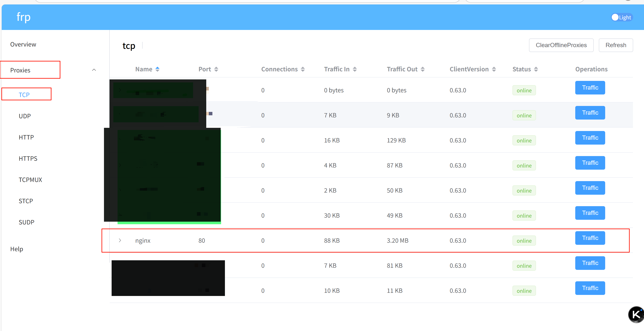Open the HTTPS proxies list
This screenshot has height=331, width=644.
28,159
